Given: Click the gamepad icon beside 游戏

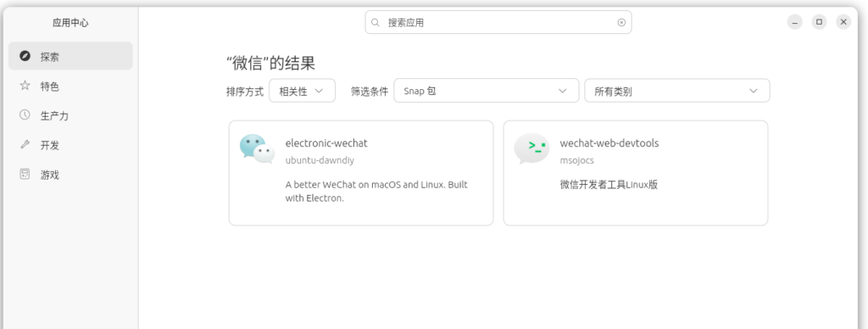Looking at the screenshot, I should [25, 174].
